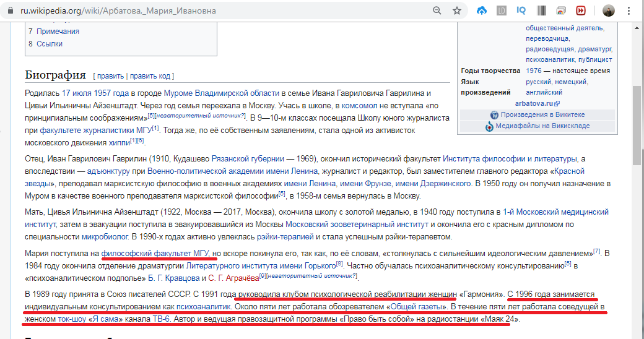Open the Chrome windows extension icon
This screenshot has width=644, height=339.
pyautogui.click(x=561, y=11)
